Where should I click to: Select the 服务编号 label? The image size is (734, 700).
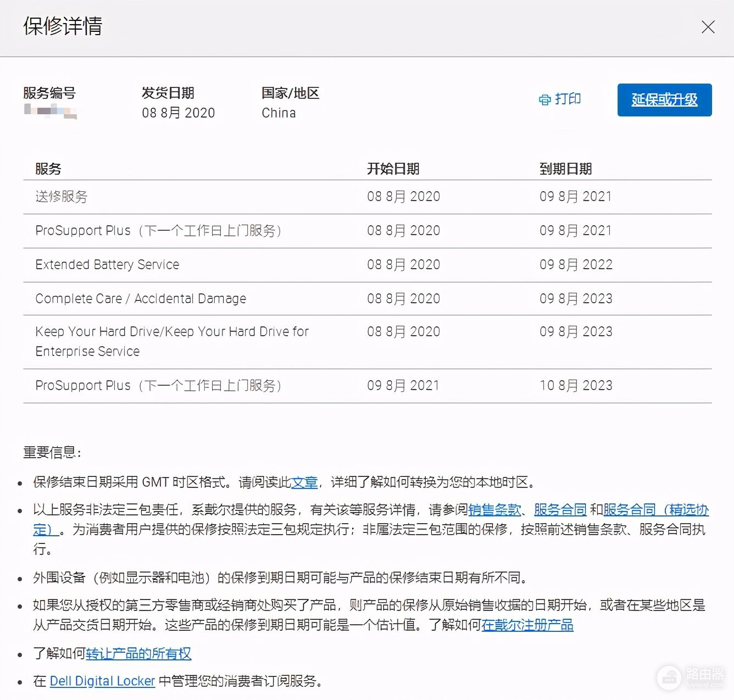click(x=49, y=93)
